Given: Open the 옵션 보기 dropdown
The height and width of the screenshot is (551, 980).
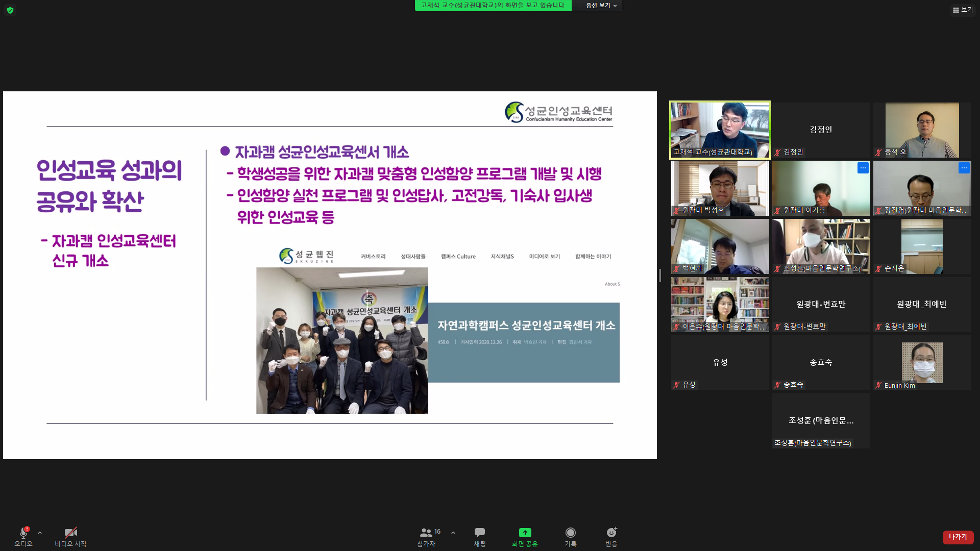Looking at the screenshot, I should [x=601, y=6].
